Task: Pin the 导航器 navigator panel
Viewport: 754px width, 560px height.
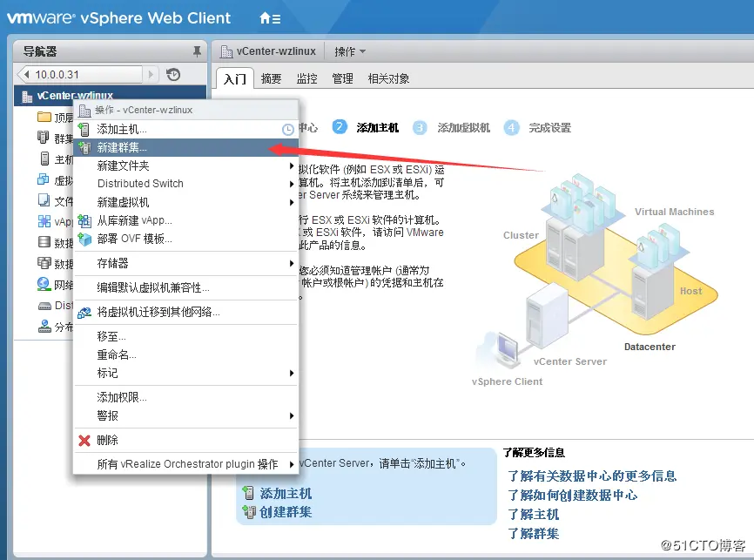Action: pyautogui.click(x=195, y=50)
